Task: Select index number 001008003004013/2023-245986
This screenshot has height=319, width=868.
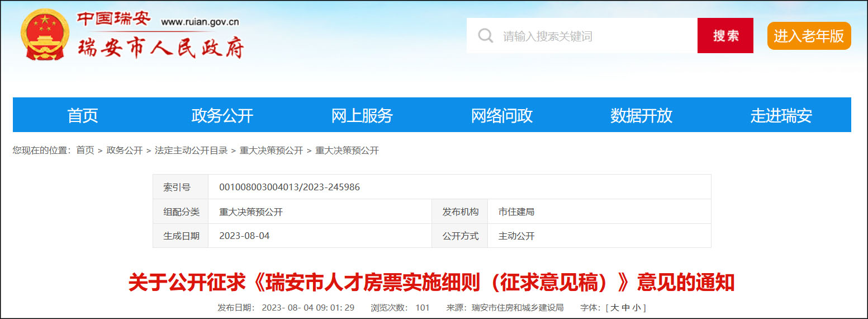Action: [x=290, y=187]
